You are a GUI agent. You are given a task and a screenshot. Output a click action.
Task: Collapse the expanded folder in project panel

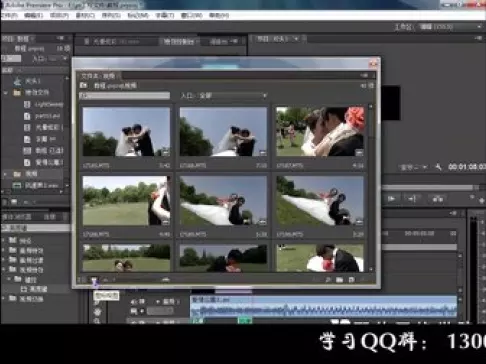[x=6, y=93]
